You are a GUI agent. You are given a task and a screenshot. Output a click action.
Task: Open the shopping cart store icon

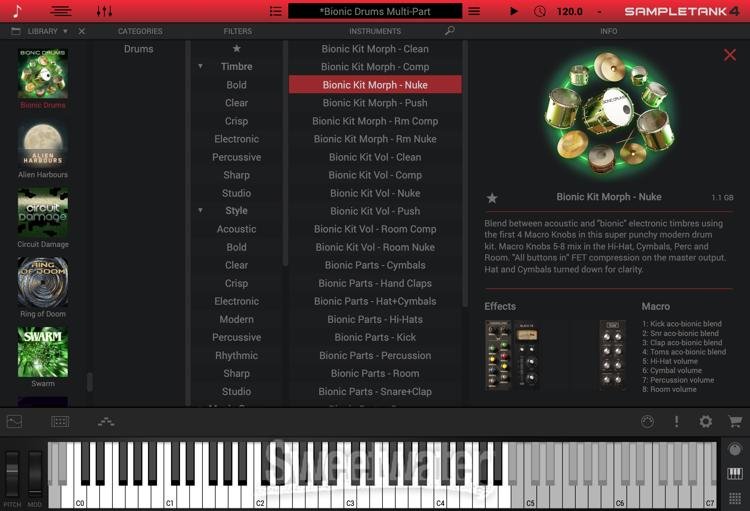(735, 422)
